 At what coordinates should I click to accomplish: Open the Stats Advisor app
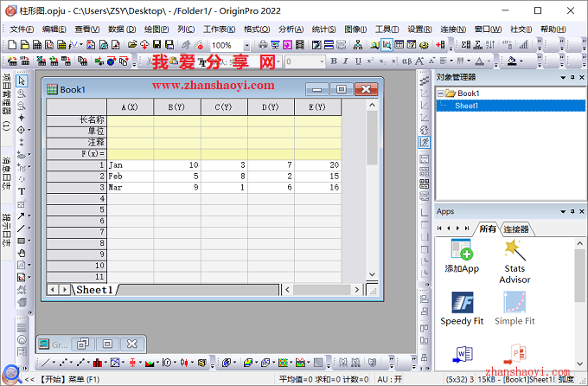click(514, 261)
